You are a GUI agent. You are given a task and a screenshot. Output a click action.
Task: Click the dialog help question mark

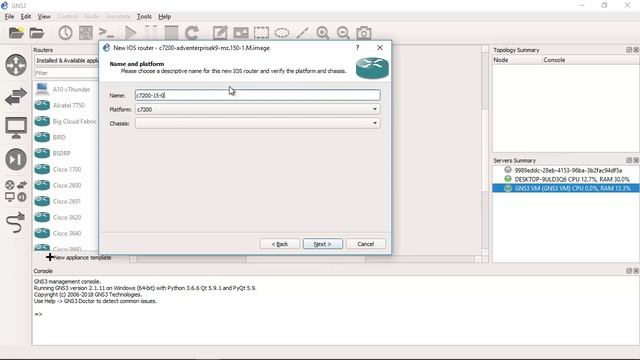358,48
